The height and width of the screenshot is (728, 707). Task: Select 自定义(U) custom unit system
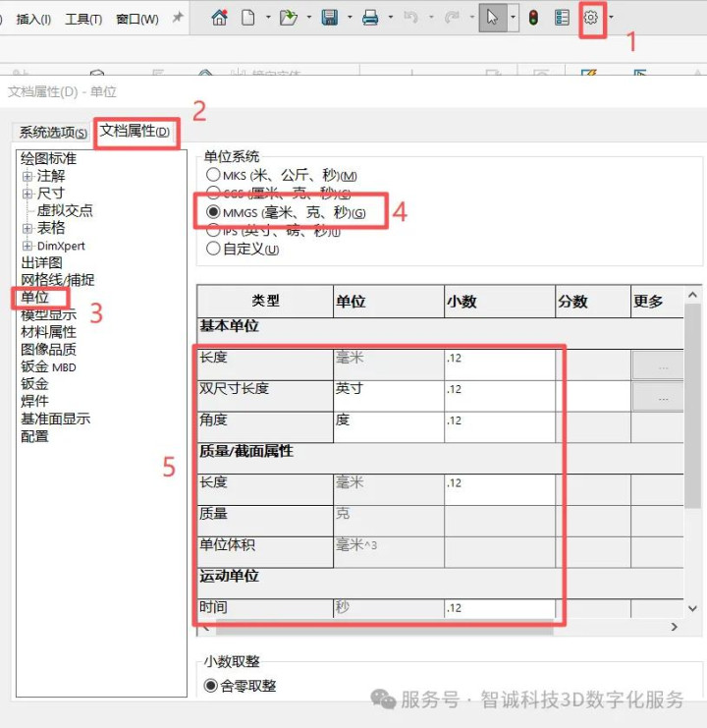point(243,249)
